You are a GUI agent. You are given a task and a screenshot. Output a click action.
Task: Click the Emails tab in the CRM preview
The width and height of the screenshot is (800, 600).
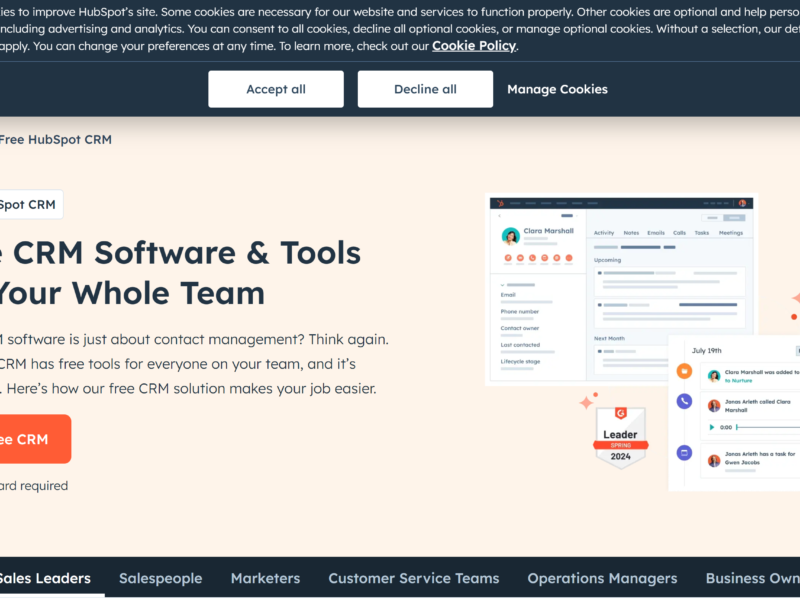tap(656, 233)
